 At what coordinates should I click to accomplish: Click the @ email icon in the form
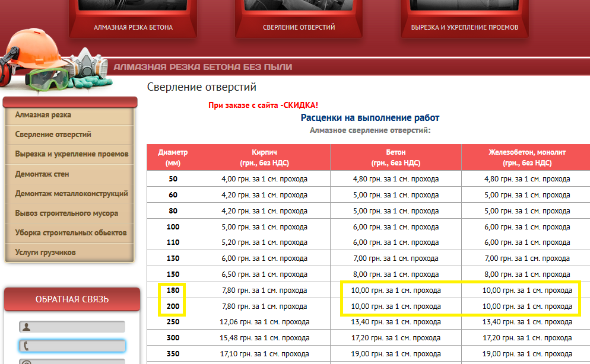[26, 362]
